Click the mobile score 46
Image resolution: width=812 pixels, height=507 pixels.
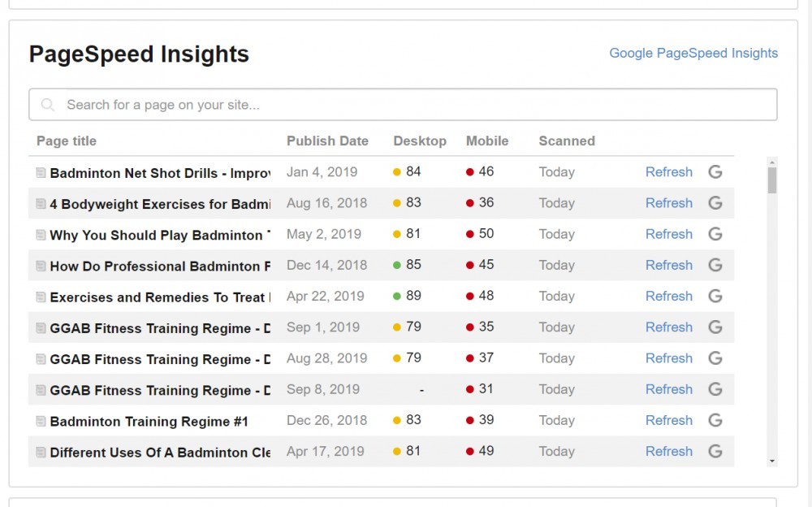point(486,171)
